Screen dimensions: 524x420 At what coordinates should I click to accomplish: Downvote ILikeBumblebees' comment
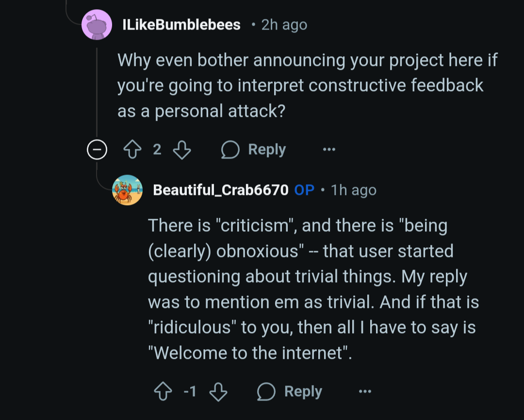(x=182, y=149)
